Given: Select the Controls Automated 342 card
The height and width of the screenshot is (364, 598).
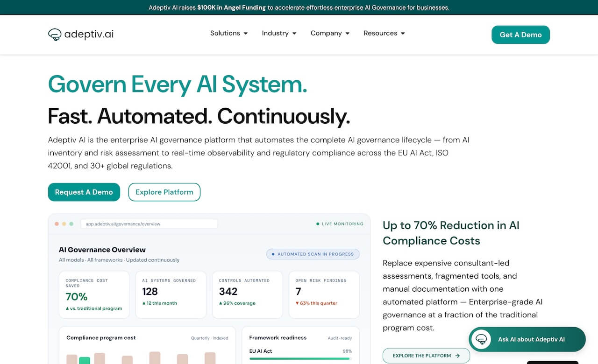Looking at the screenshot, I should coord(248,295).
